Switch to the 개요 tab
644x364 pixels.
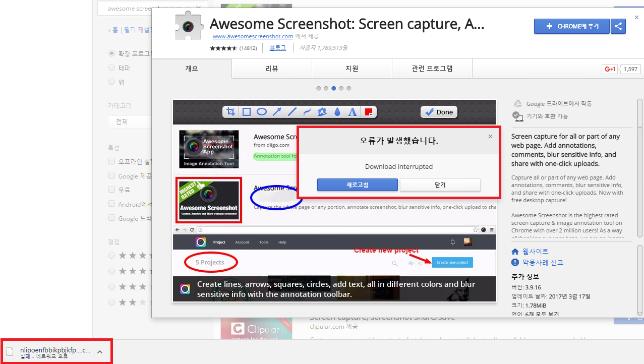tap(192, 69)
